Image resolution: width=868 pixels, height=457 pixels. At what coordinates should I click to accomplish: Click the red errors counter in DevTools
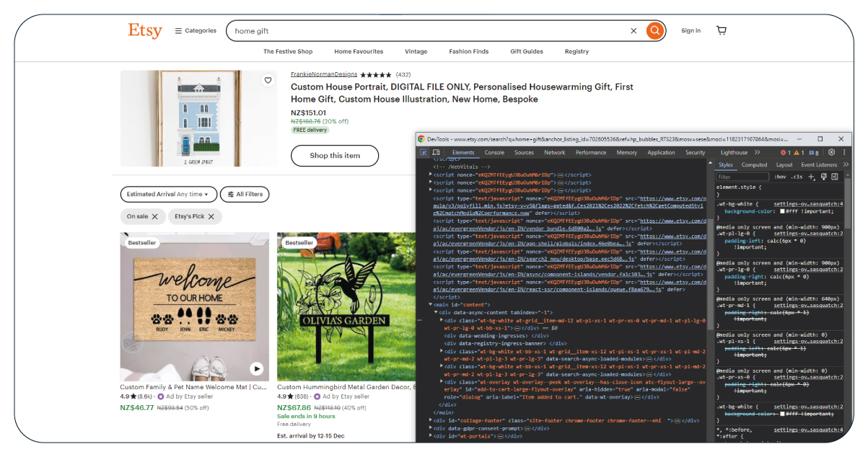click(x=786, y=153)
